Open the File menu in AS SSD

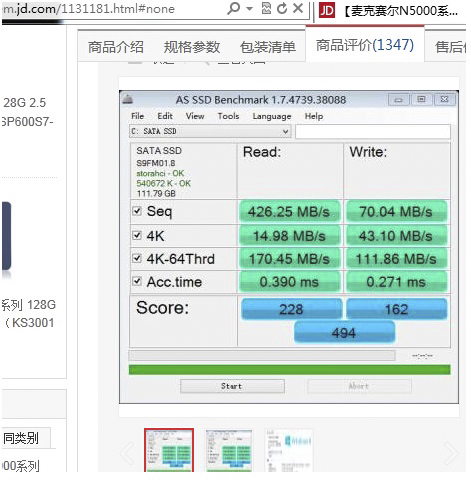coord(137,116)
